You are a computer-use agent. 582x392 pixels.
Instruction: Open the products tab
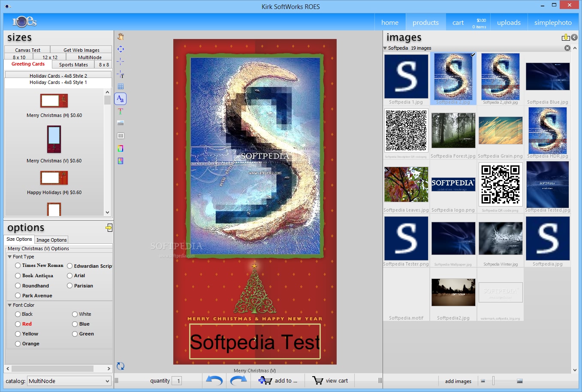tap(425, 23)
